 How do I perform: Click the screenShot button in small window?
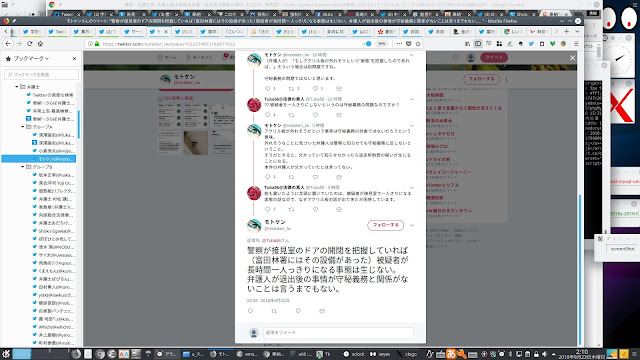622,249
